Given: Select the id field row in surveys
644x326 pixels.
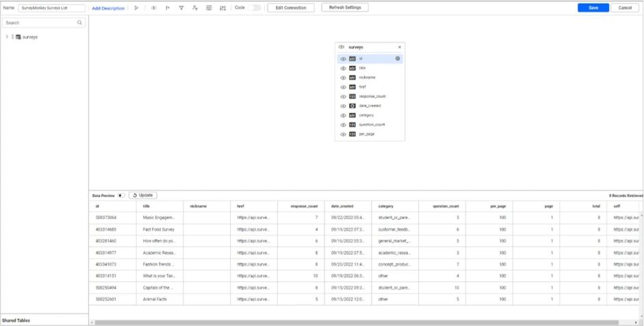Looking at the screenshot, I should 370,59.
